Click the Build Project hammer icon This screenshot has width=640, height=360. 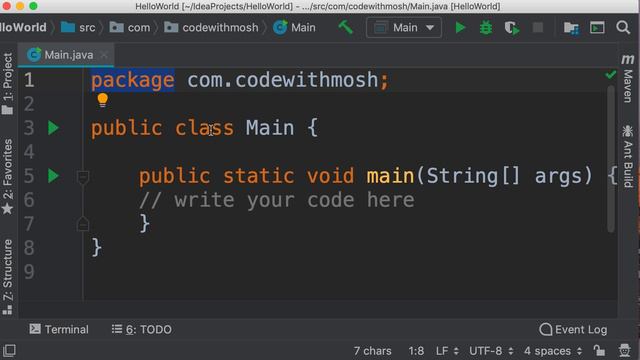[345, 27]
